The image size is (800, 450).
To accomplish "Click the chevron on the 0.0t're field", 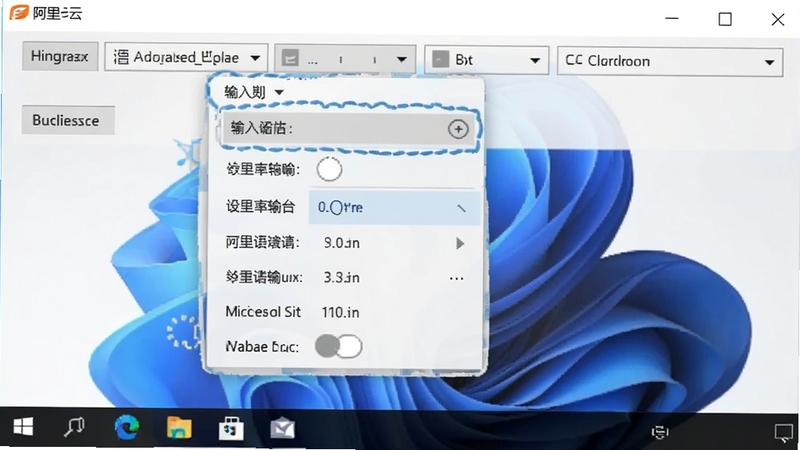I will tap(461, 208).
